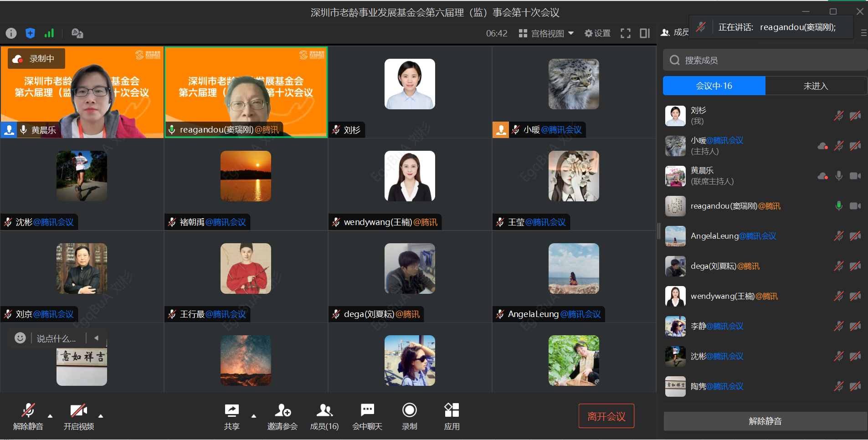The height and width of the screenshot is (440, 868).
Task: Open in-meeting chat
Action: (367, 415)
